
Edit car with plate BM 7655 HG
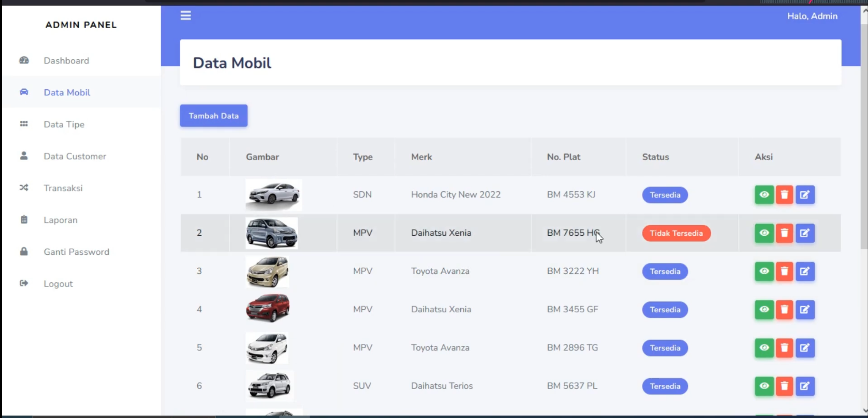pos(805,233)
